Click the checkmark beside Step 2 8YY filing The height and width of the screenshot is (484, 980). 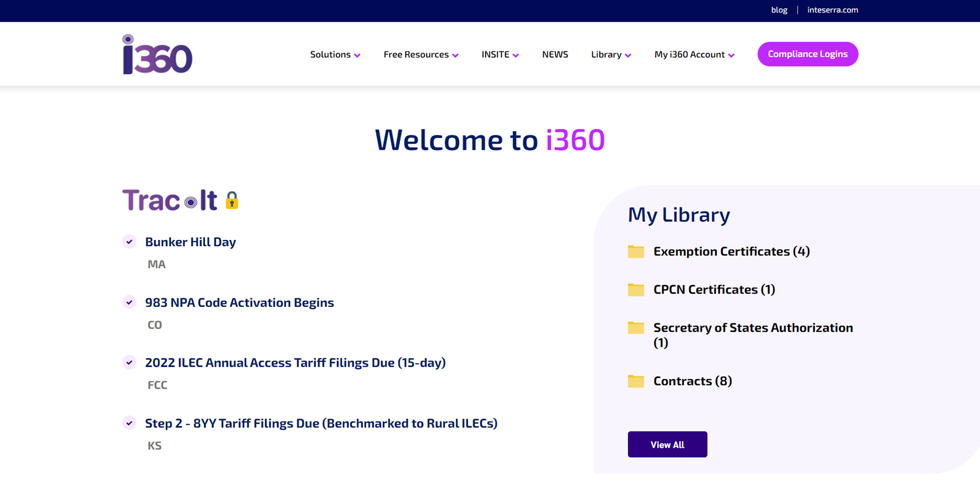(129, 423)
